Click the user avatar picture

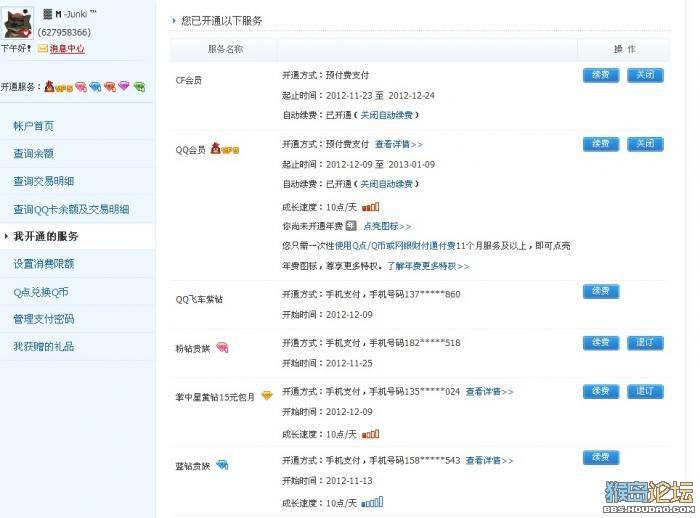point(18,22)
